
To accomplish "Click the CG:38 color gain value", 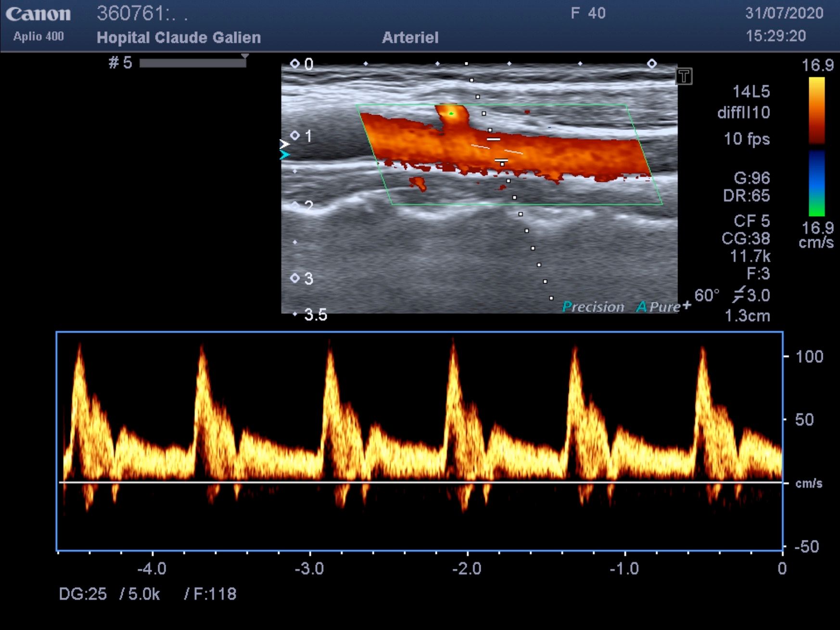I will 746,239.
